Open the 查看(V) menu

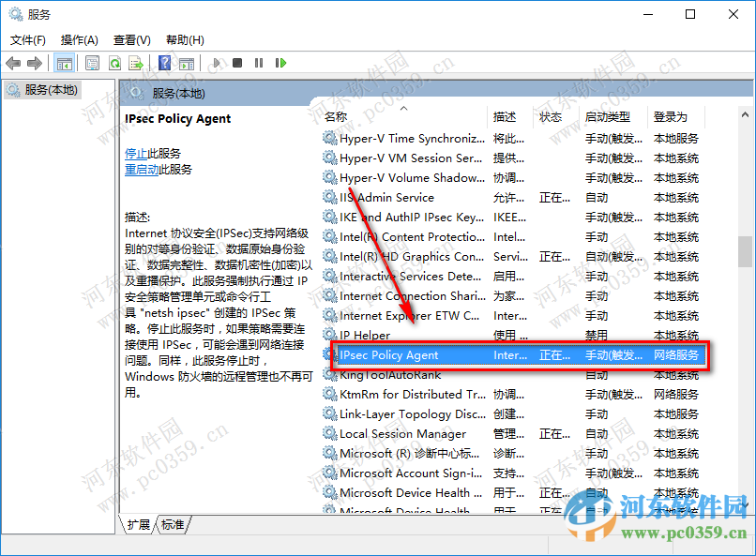pos(131,40)
